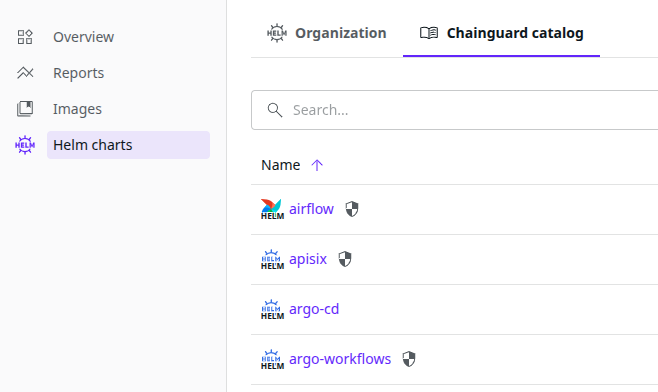Click the sort ascending arrow beside Name
Image resolution: width=658 pixels, height=392 pixels.
(317, 165)
